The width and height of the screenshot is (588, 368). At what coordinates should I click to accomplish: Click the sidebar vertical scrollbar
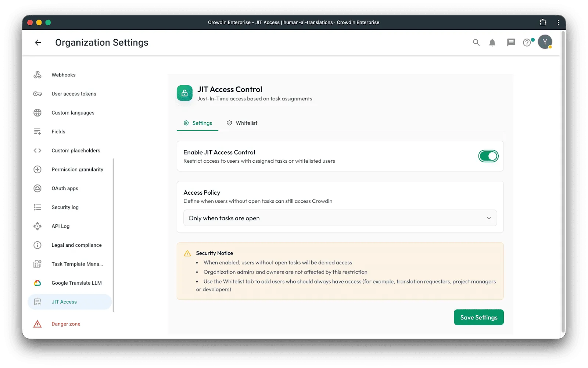(114, 235)
